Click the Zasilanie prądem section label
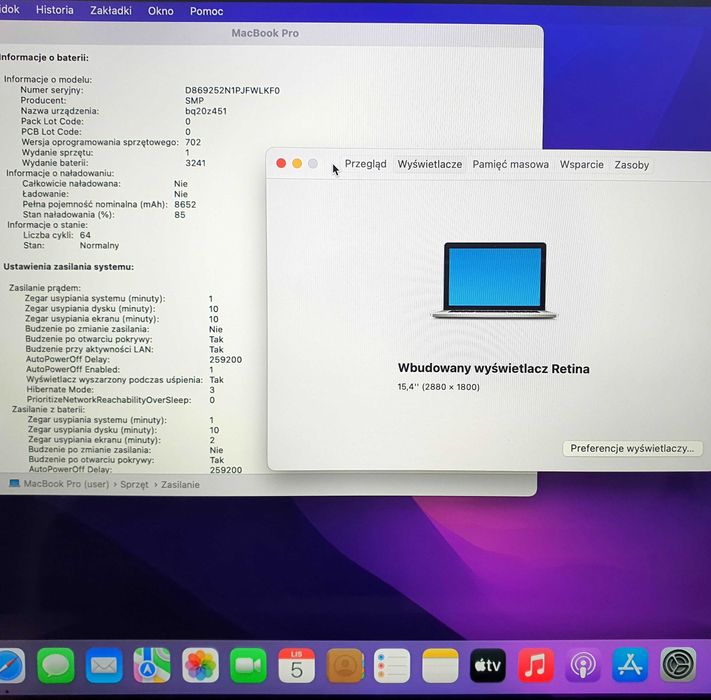Image resolution: width=711 pixels, height=700 pixels. [x=44, y=288]
